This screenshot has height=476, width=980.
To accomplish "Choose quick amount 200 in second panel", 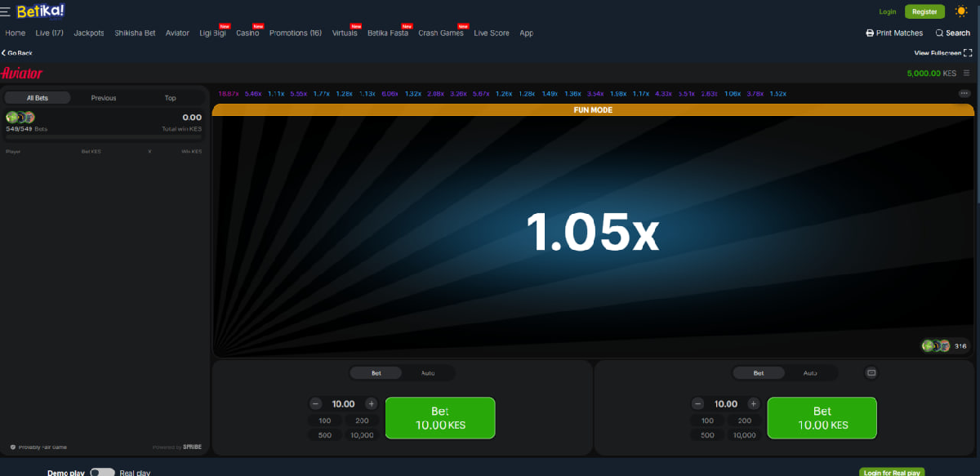I will tap(744, 420).
